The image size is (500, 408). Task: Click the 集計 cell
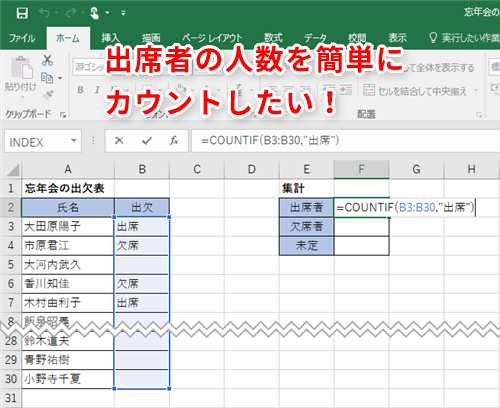point(307,189)
